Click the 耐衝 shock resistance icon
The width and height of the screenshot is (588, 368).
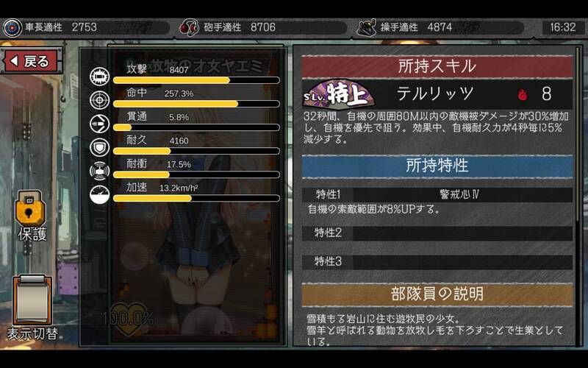(100, 171)
